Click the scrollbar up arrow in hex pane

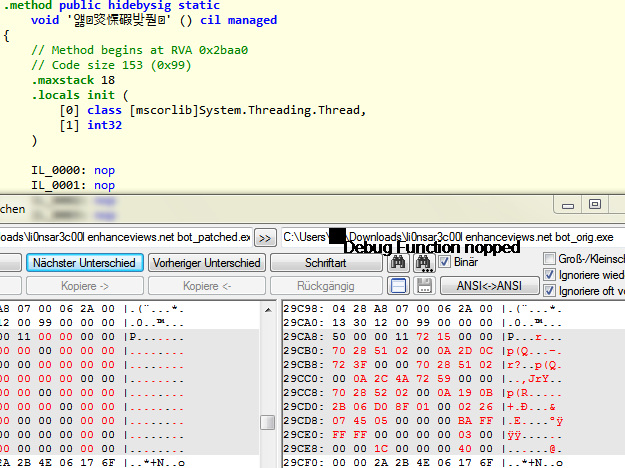pyautogui.click(x=267, y=309)
